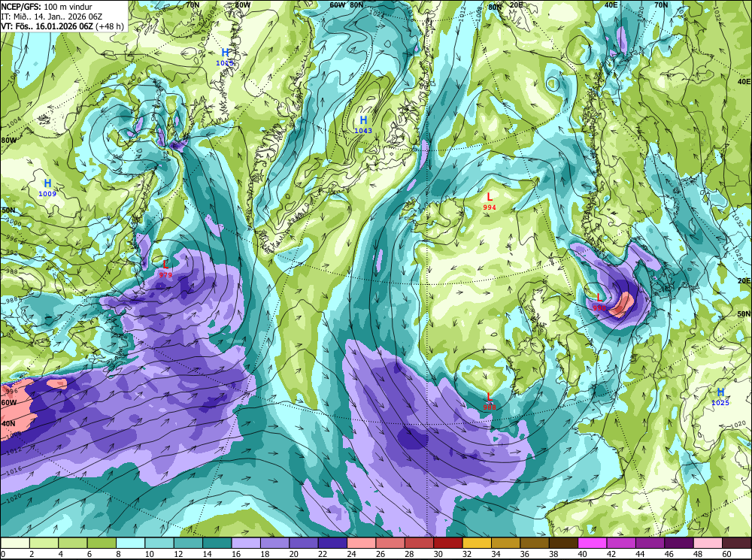The width and height of the screenshot is (752, 560).
Task: Click the legend value "24"
Action: pos(351,554)
